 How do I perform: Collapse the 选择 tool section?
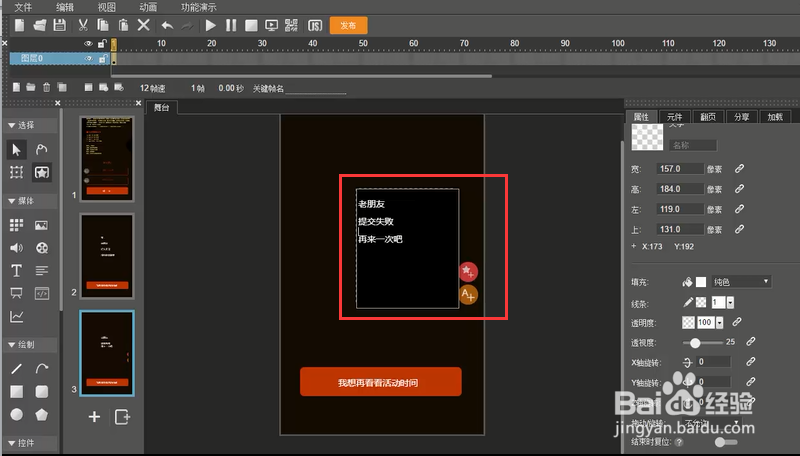coord(11,125)
